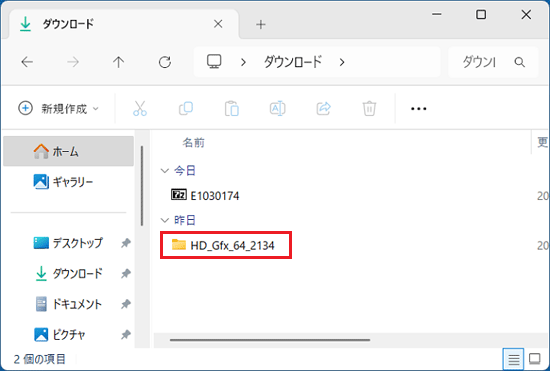550x371 pixels.
Task: Unpin ダウンロード using its sidebar pin icon
Action: (126, 273)
